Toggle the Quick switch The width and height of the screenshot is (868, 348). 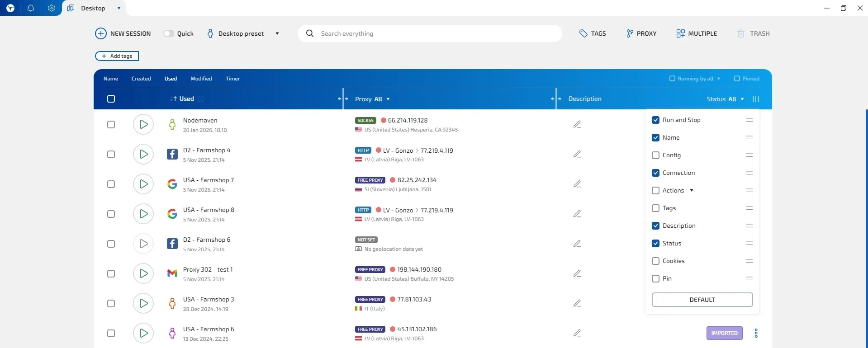point(169,33)
